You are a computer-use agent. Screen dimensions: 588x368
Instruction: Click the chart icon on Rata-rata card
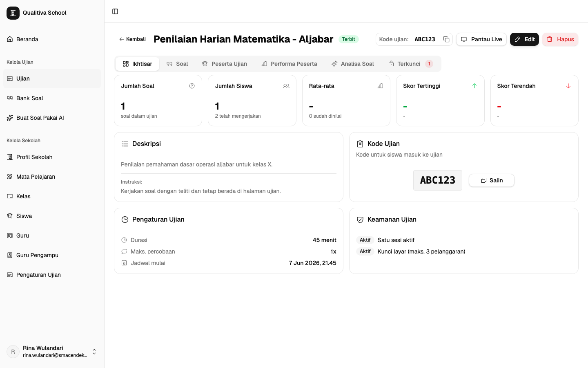click(380, 86)
